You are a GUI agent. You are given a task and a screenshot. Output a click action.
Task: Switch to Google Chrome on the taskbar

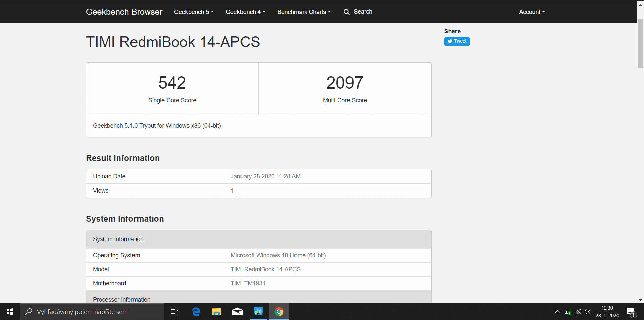(279, 312)
